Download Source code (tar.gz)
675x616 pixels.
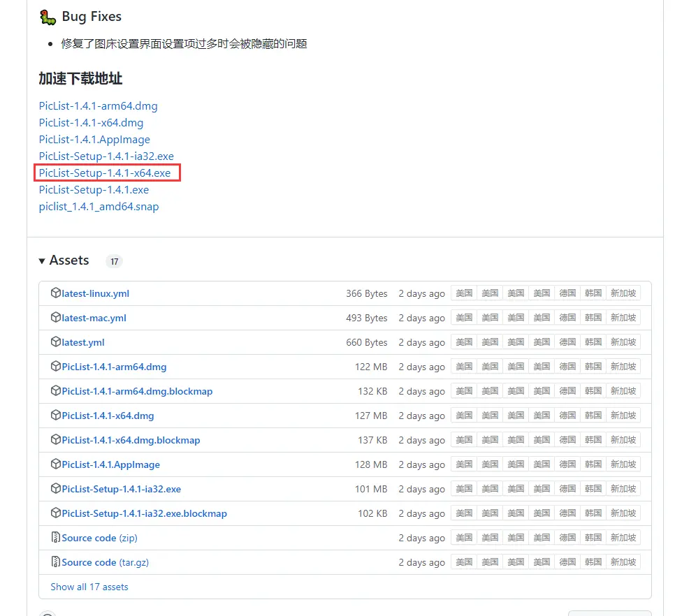click(x=105, y=562)
